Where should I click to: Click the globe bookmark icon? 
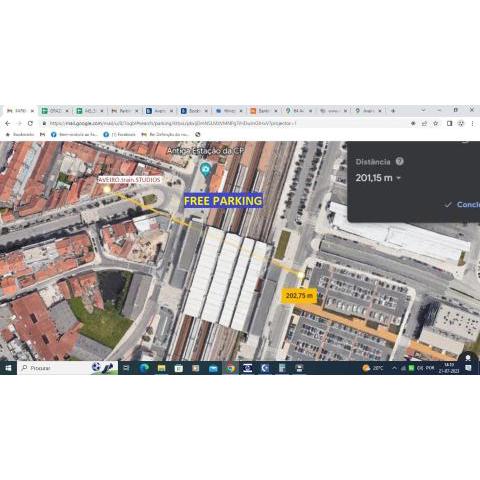[198, 134]
